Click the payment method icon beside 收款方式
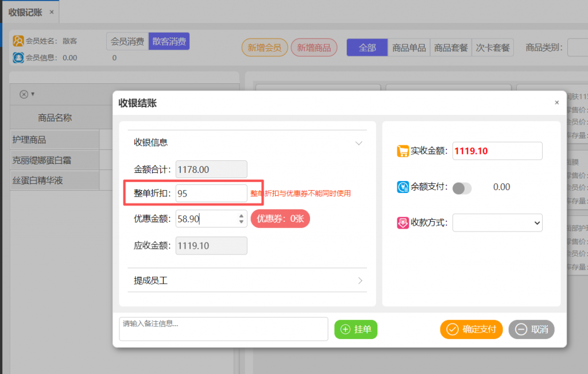Viewport: 588px width, 374px height. [x=403, y=223]
